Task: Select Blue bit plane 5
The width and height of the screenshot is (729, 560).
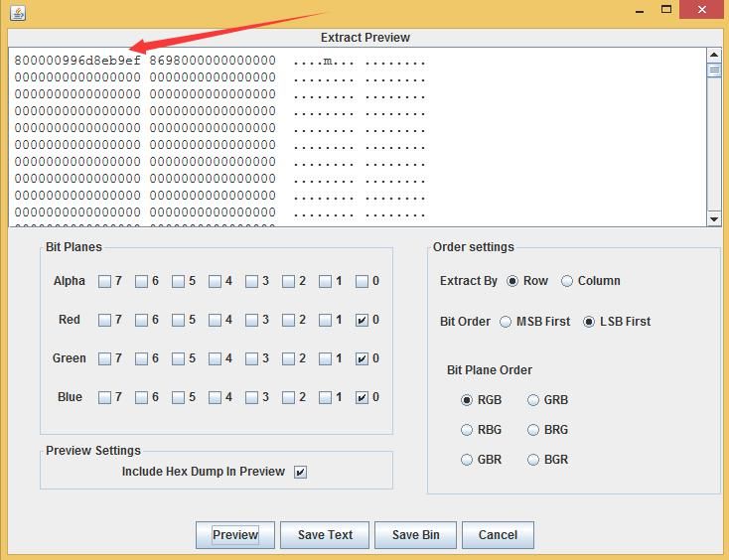Action: coord(178,398)
